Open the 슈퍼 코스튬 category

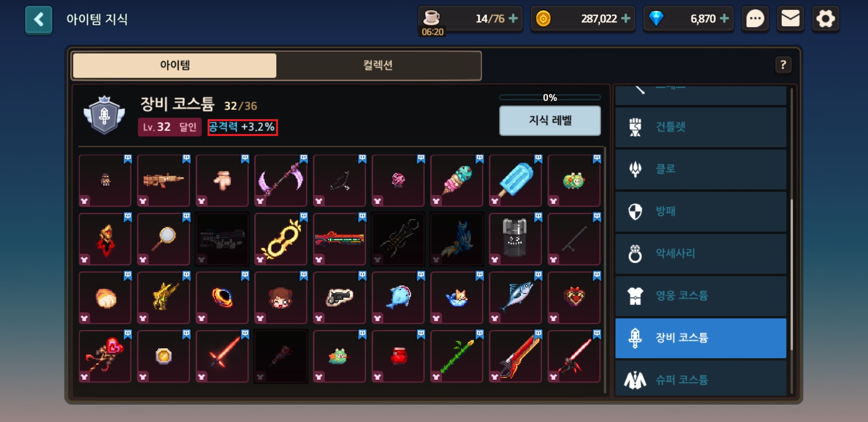click(701, 378)
